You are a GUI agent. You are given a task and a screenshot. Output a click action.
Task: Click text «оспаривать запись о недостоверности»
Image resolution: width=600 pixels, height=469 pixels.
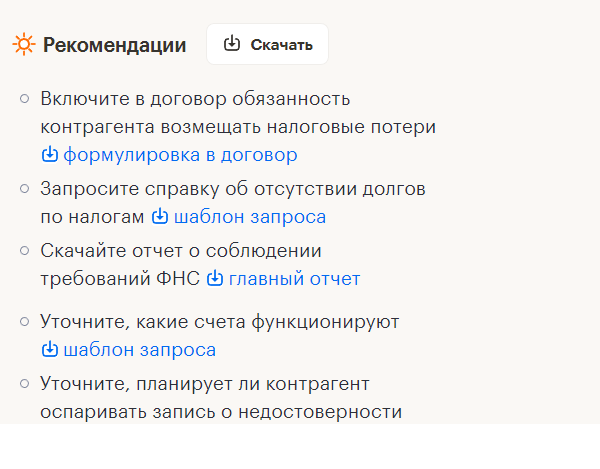[221, 411]
